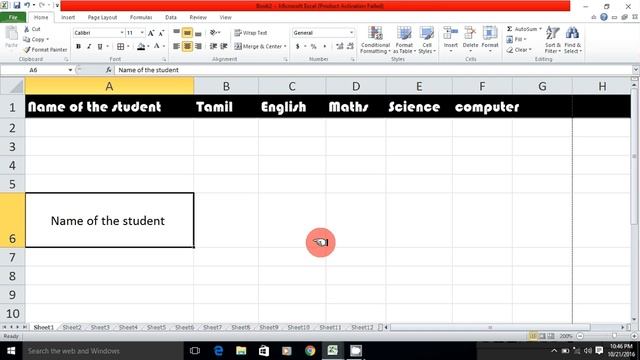Expand the Merge & Center dropdown arrow
Screen dimensions: 640x360
pyautogui.click(x=285, y=47)
